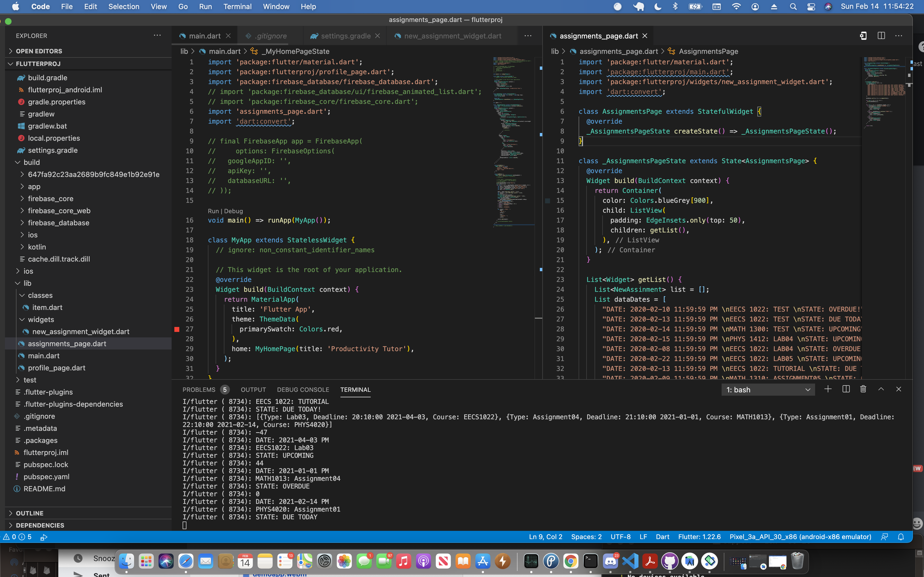The height and width of the screenshot is (577, 924).
Task: Click the Run code lens above main()
Action: click(x=213, y=211)
